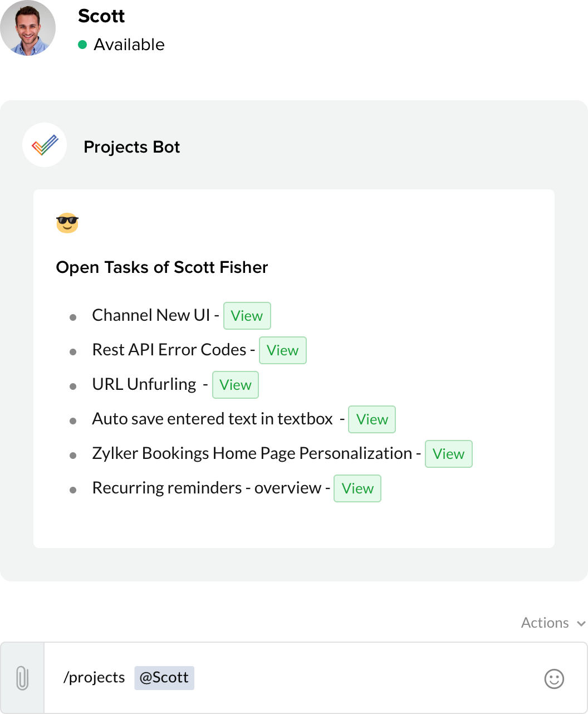This screenshot has height=714, width=588.
Task: View the Recurring reminders overview task
Action: tap(357, 488)
